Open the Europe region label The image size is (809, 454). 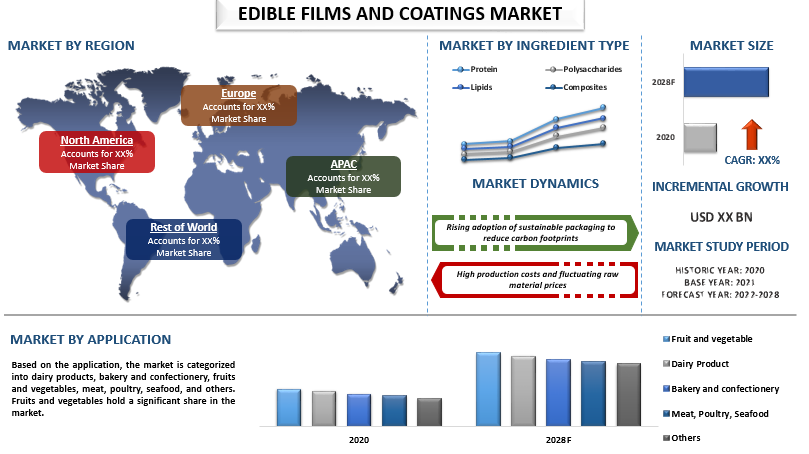(238, 105)
